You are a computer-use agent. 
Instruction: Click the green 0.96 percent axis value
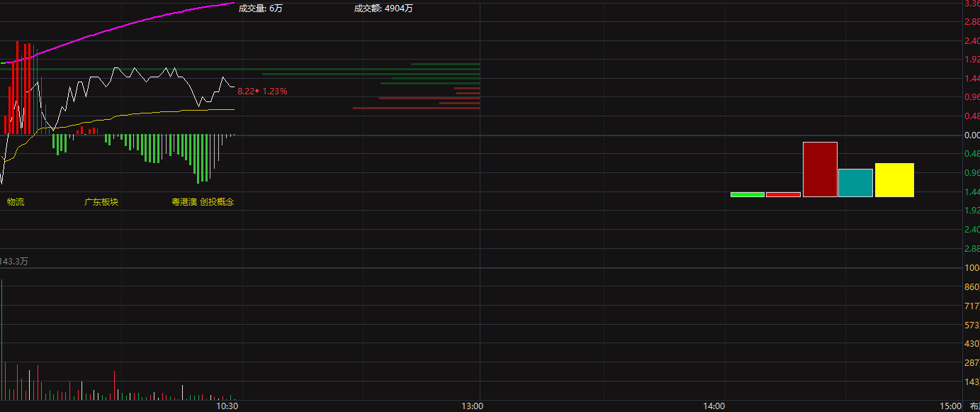(971, 172)
